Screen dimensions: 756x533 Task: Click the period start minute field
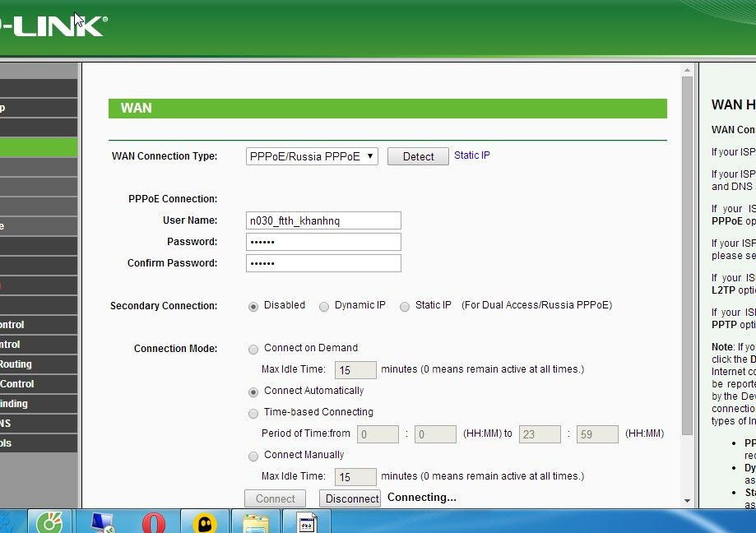435,434
